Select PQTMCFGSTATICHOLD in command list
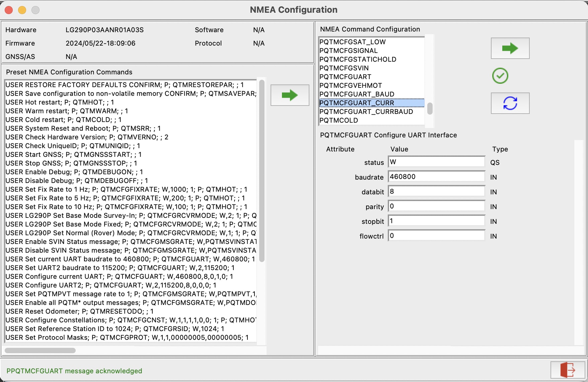The image size is (588, 382). (x=372, y=59)
